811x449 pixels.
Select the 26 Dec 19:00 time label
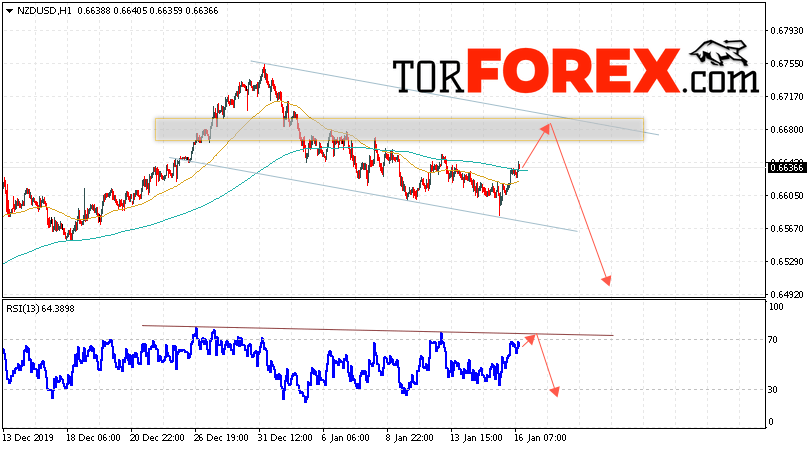222,438
